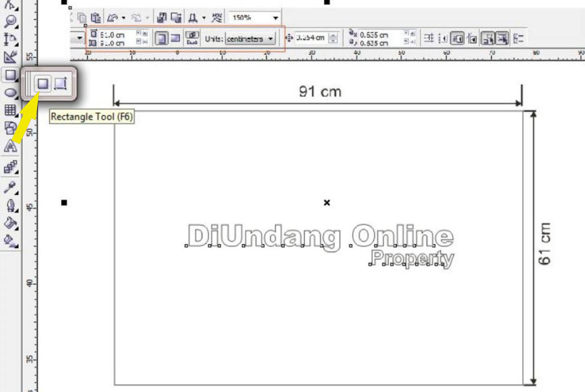
Task: Choose 3-Point Rectangle tool in flyout
Action: [60, 84]
